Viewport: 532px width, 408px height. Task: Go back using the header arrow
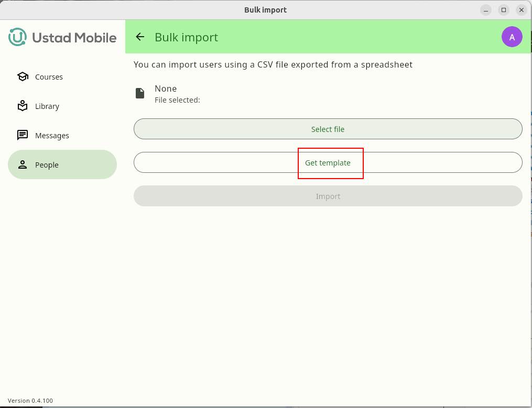(140, 37)
